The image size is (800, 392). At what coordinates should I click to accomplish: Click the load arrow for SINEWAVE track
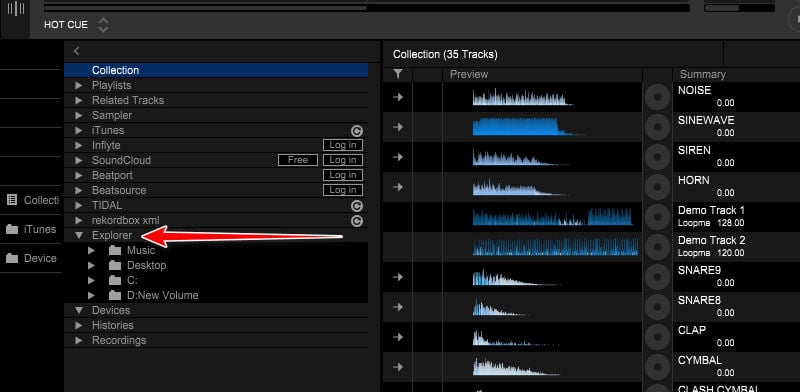pos(398,127)
